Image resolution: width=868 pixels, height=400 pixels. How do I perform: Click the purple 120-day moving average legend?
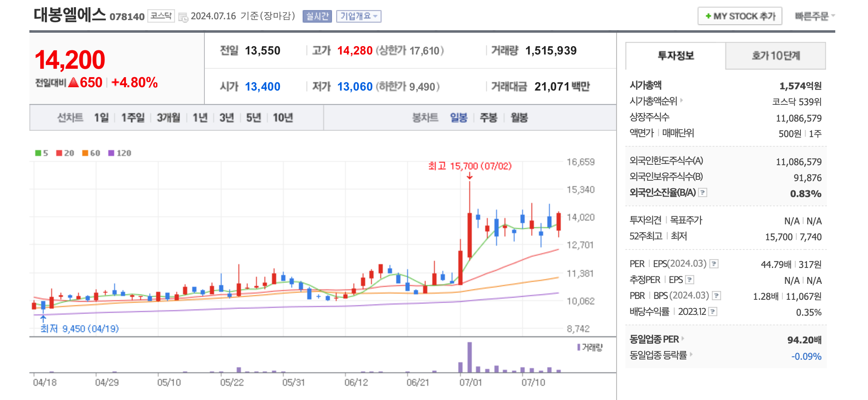pyautogui.click(x=120, y=153)
